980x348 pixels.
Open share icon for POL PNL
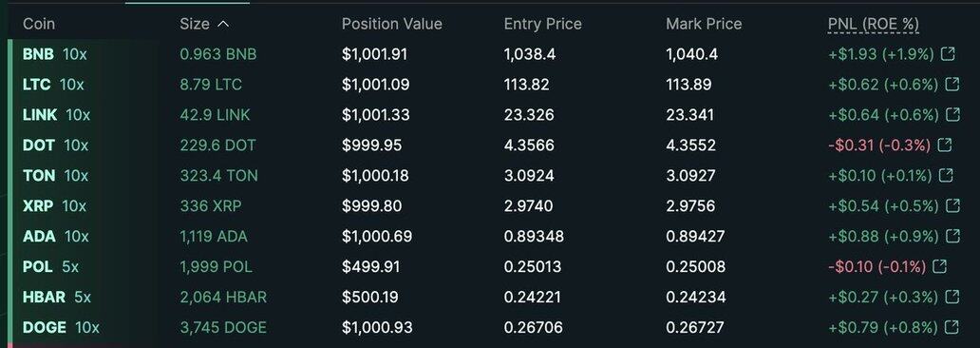939,266
